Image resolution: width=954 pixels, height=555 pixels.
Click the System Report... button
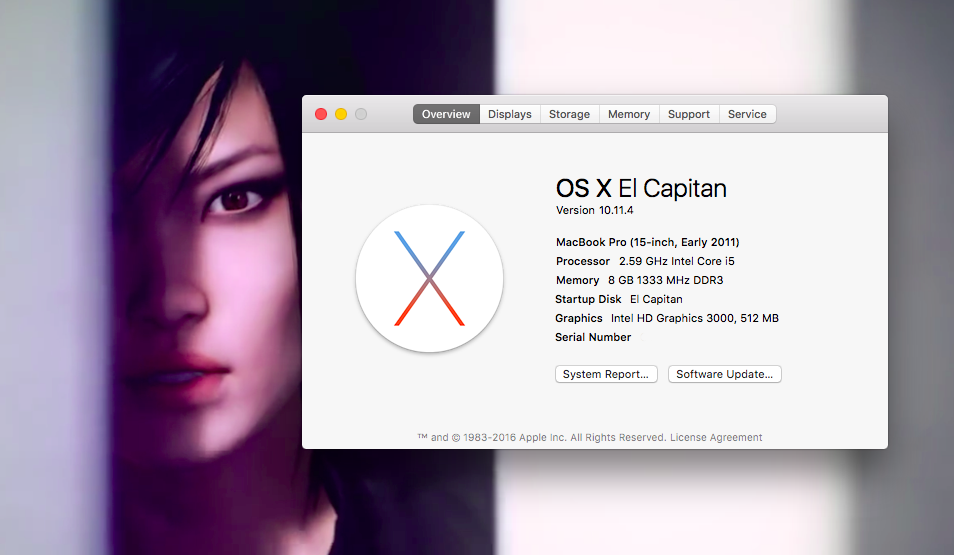(x=606, y=374)
